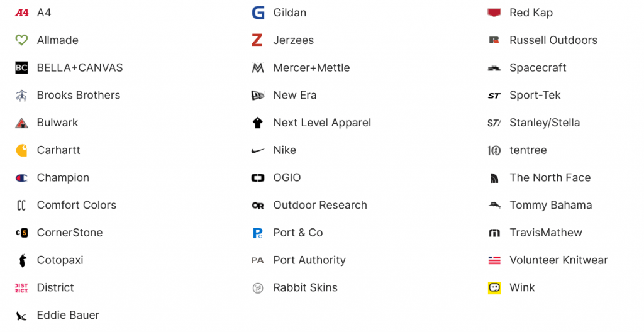The height and width of the screenshot is (332, 644).
Task: Click the Cotopaxi llama logo icon
Action: pos(21,260)
